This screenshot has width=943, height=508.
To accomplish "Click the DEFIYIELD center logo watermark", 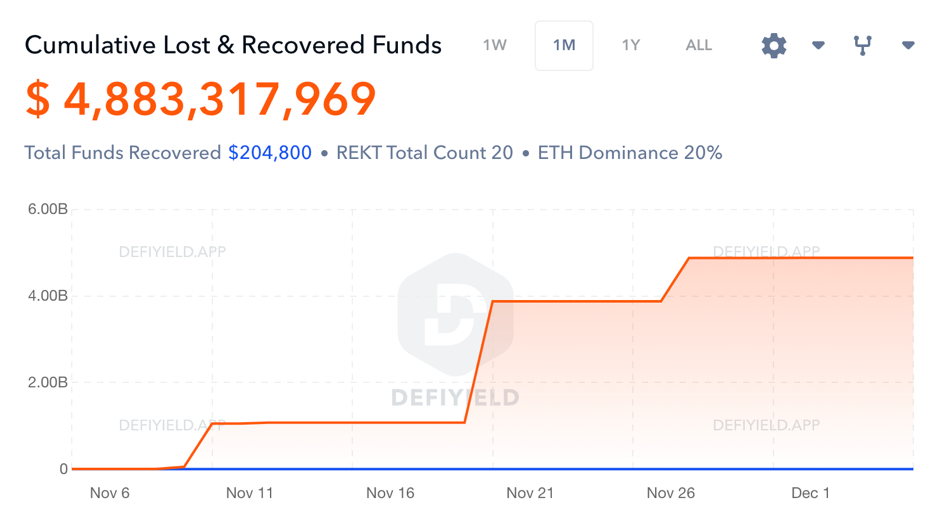I will click(x=455, y=330).
